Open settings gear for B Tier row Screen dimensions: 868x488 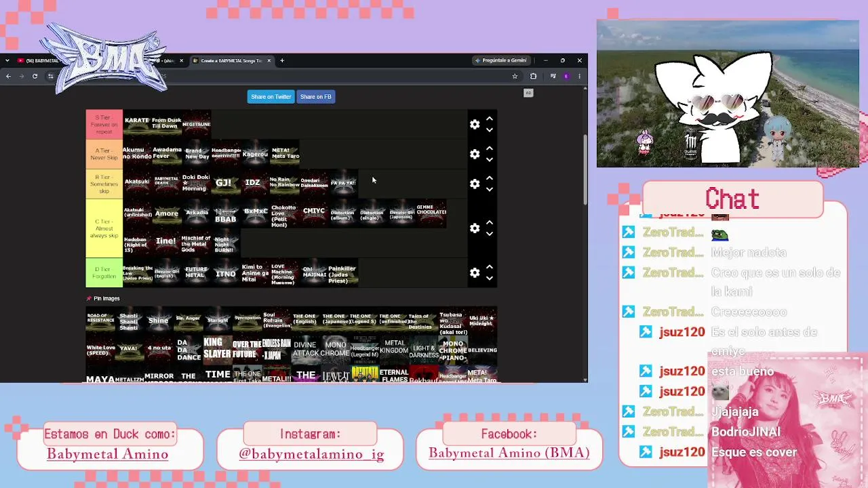pos(475,184)
